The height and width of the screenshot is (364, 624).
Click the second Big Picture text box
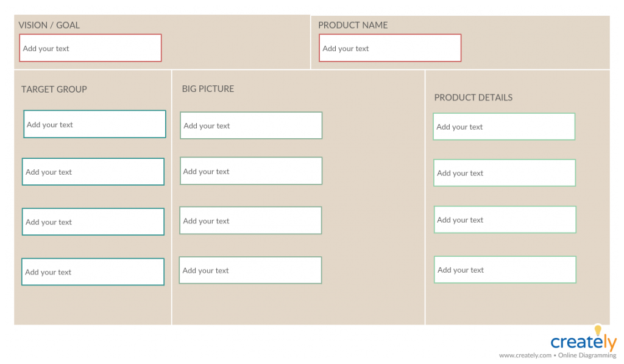click(250, 171)
